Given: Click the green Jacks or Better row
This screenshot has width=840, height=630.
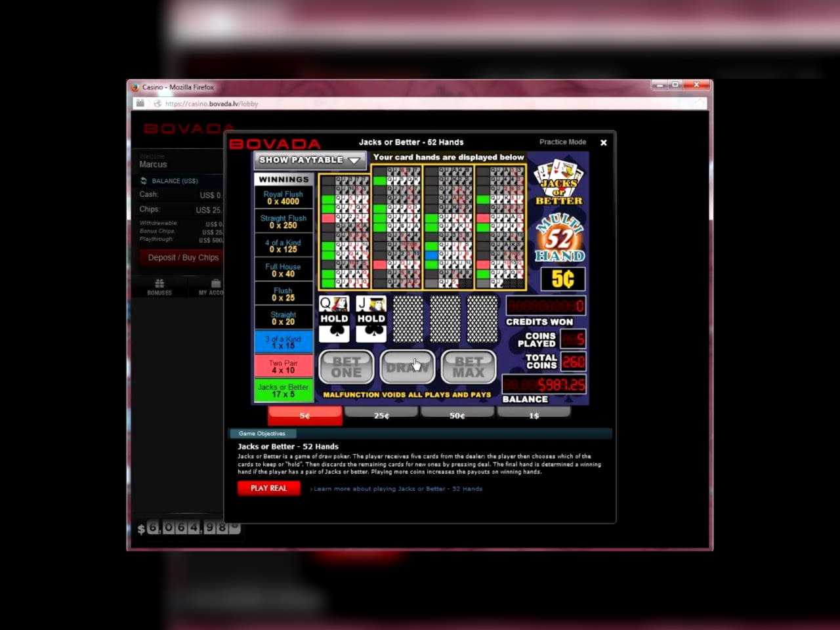Looking at the screenshot, I should coord(283,390).
